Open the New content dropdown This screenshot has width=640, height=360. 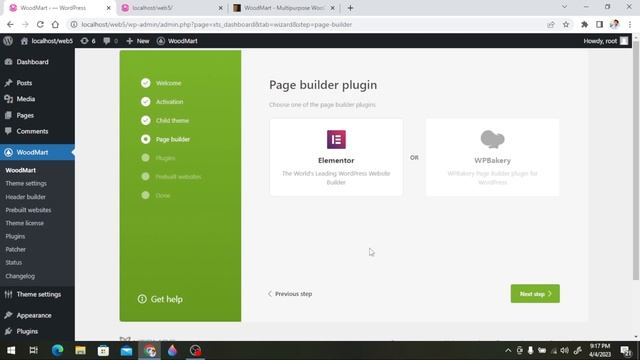138,41
